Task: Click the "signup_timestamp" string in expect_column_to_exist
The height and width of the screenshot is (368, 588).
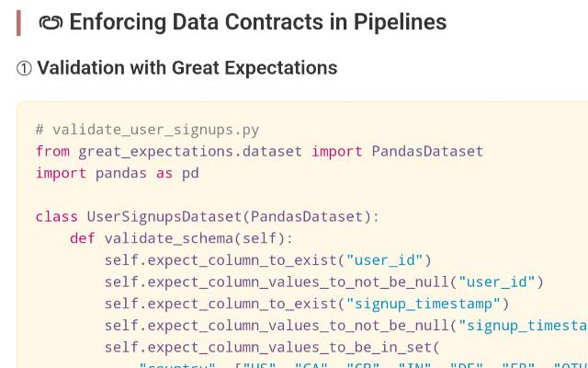Action: coord(423,304)
